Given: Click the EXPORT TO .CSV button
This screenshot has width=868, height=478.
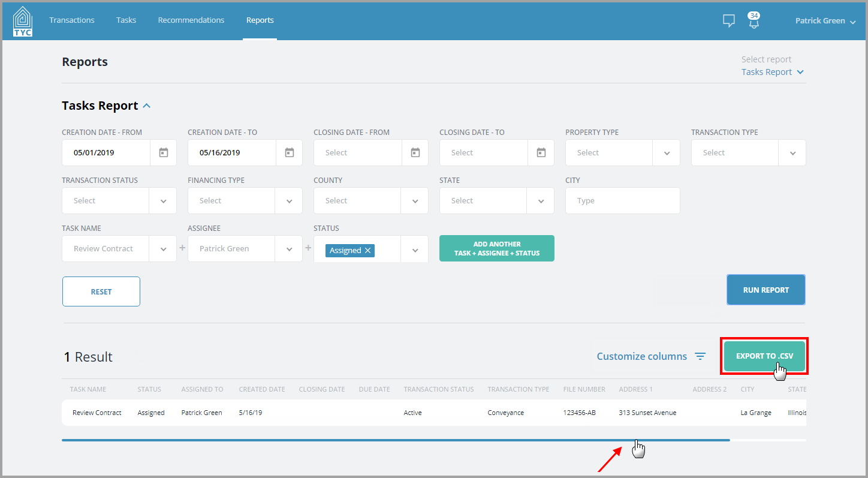Looking at the screenshot, I should pyautogui.click(x=764, y=355).
